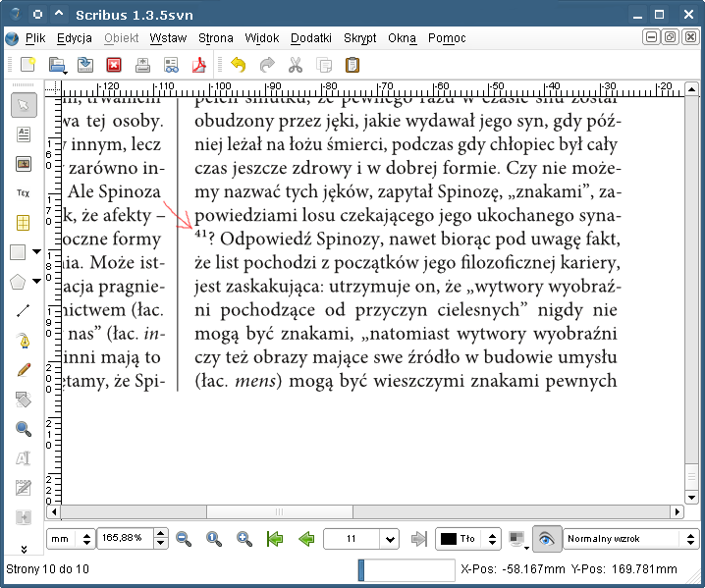
Task: Open the Plik menu
Action: (35, 38)
